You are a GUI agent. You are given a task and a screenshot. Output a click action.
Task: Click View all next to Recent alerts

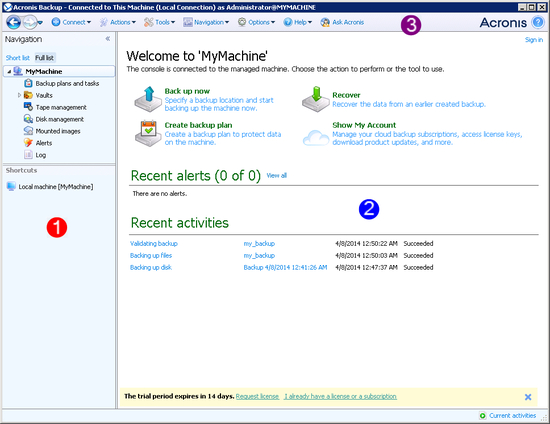click(276, 175)
